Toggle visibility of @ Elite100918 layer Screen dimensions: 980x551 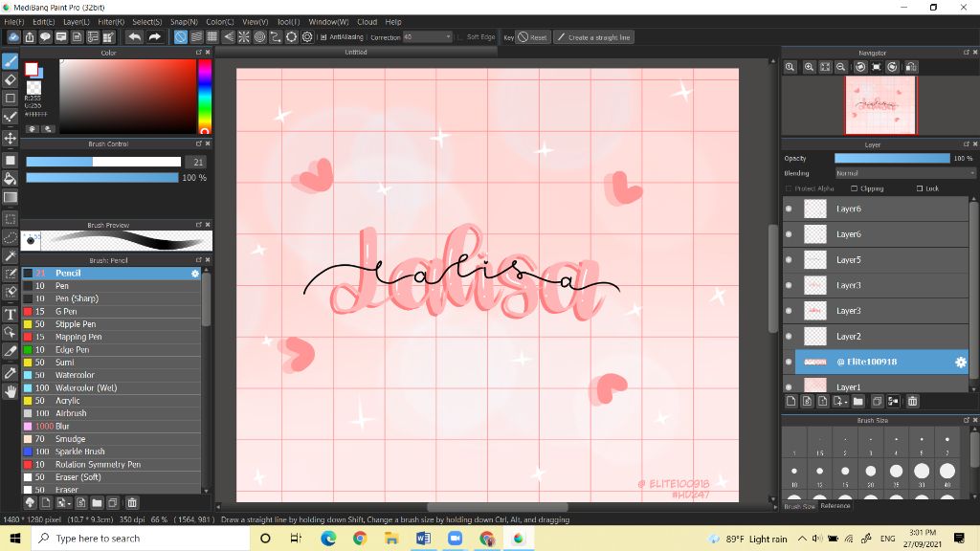789,362
